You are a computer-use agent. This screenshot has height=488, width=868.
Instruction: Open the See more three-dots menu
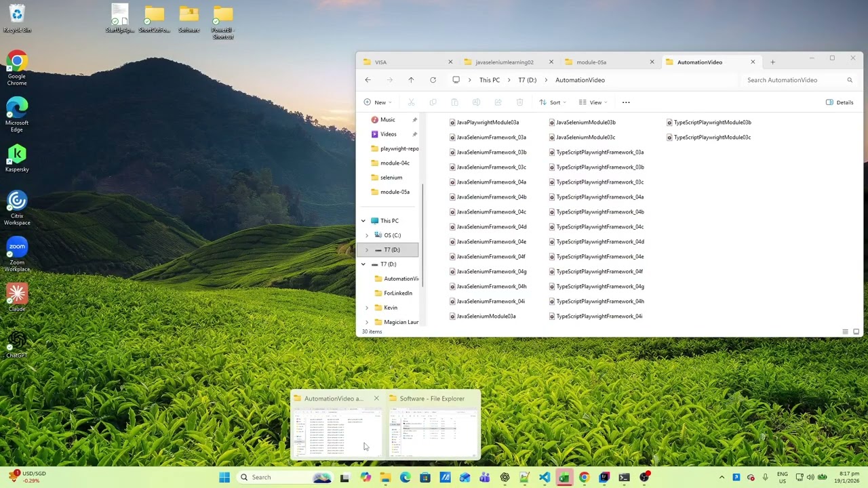pos(626,102)
